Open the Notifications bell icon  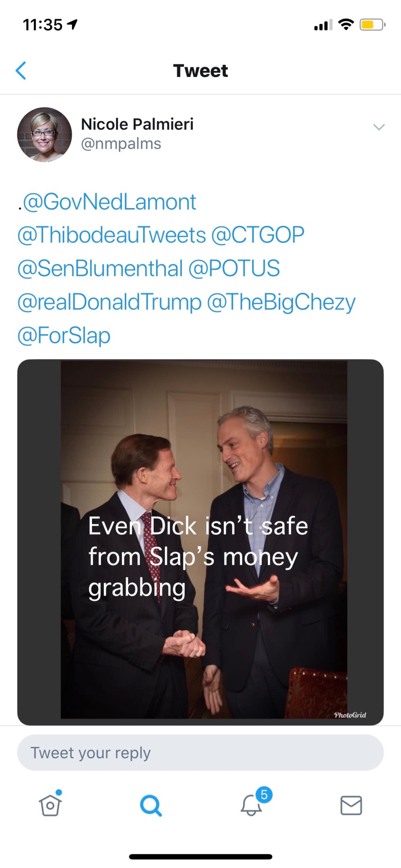click(x=252, y=805)
